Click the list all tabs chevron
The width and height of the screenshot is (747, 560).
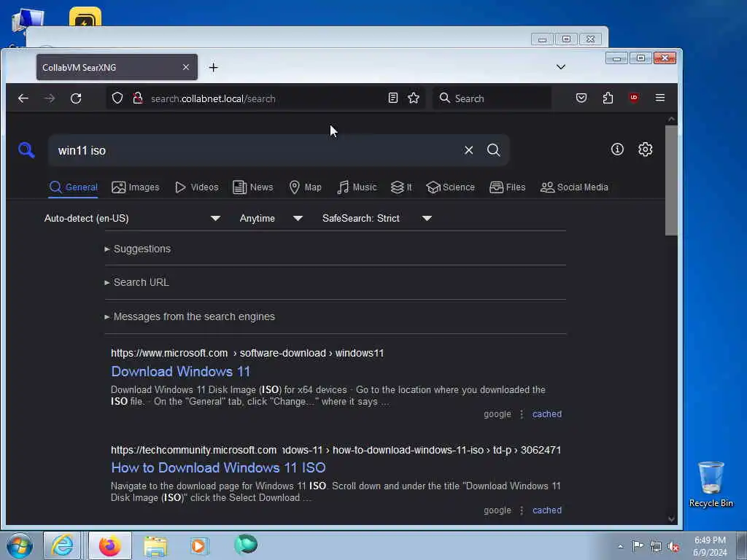pyautogui.click(x=561, y=67)
